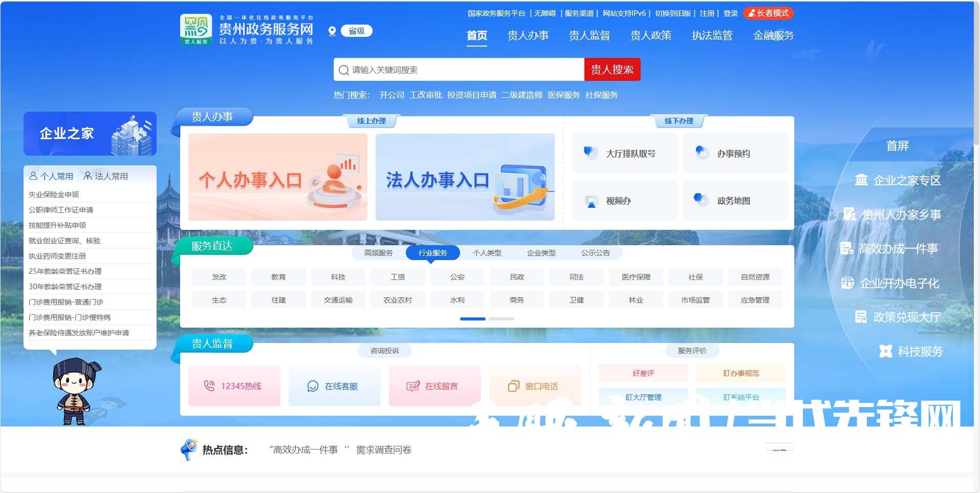This screenshot has height=493, width=980.
Task: Go to first page of service carousel
Action: click(x=473, y=319)
